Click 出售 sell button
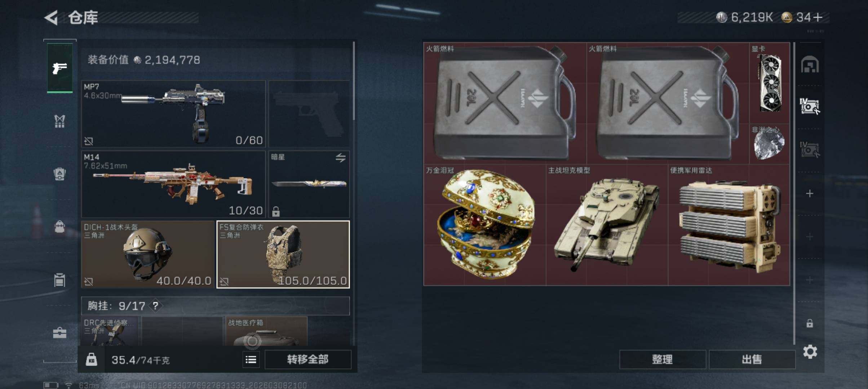The height and width of the screenshot is (389, 868). click(x=752, y=359)
